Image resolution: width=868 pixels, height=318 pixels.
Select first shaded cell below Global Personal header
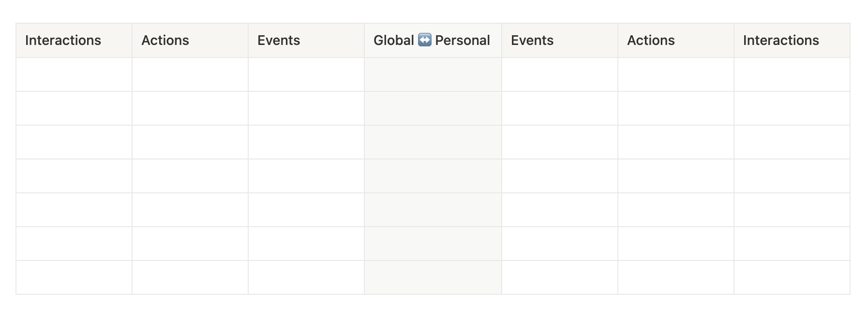[433, 74]
